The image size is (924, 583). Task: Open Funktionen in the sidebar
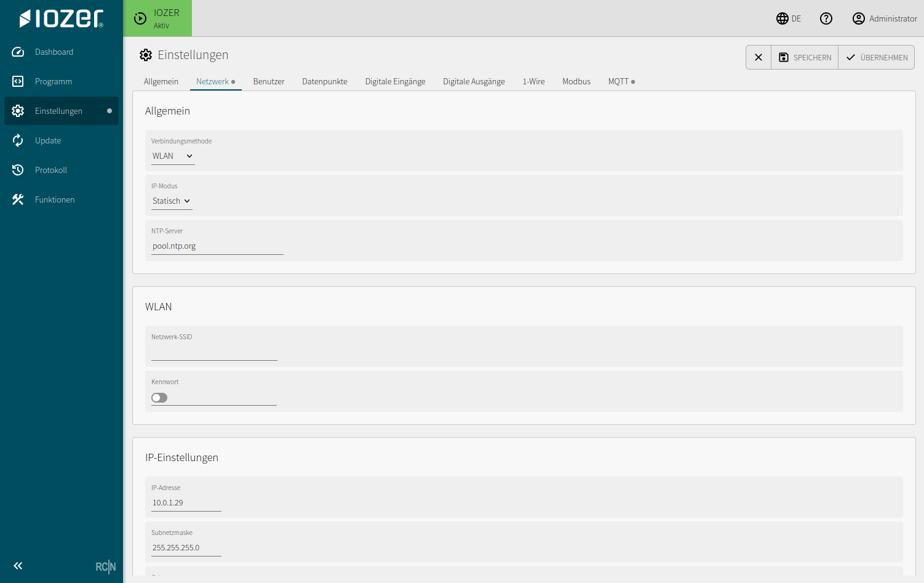click(x=62, y=199)
